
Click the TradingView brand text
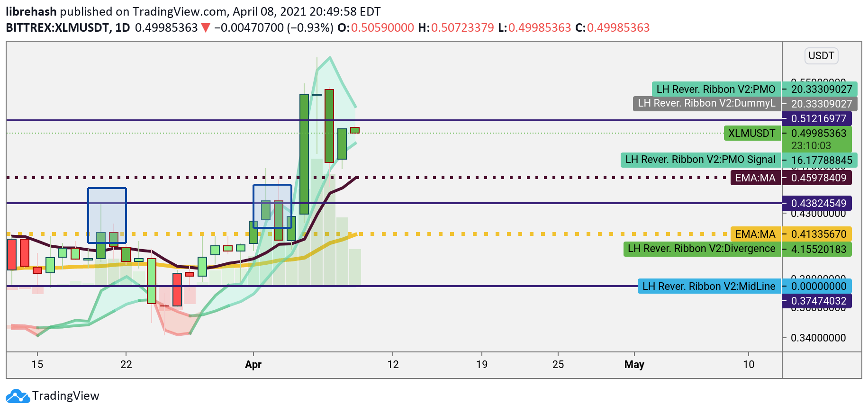tap(66, 396)
